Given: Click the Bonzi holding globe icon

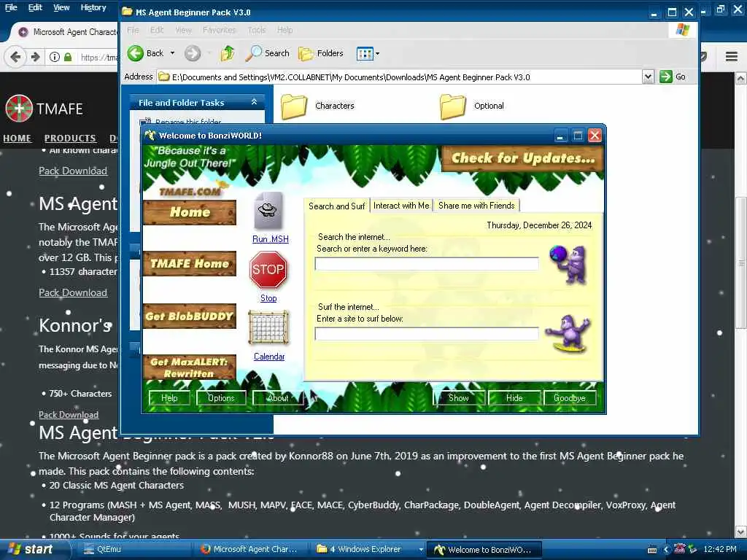Looking at the screenshot, I should [568, 264].
